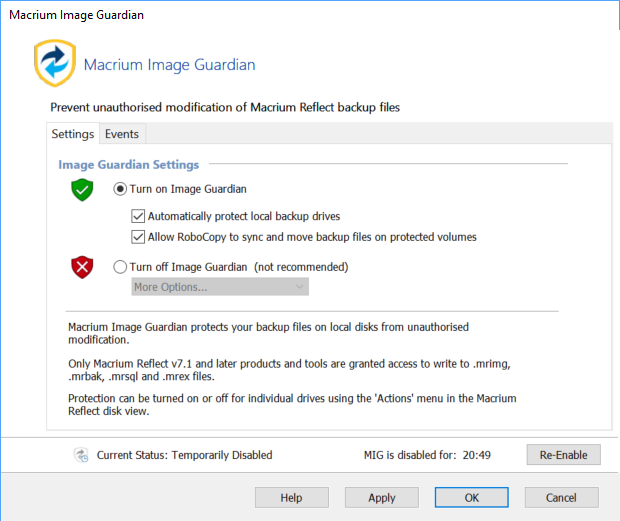
Task: Click paragraph about Macrium Reflect v7.1 access
Action: (289, 370)
